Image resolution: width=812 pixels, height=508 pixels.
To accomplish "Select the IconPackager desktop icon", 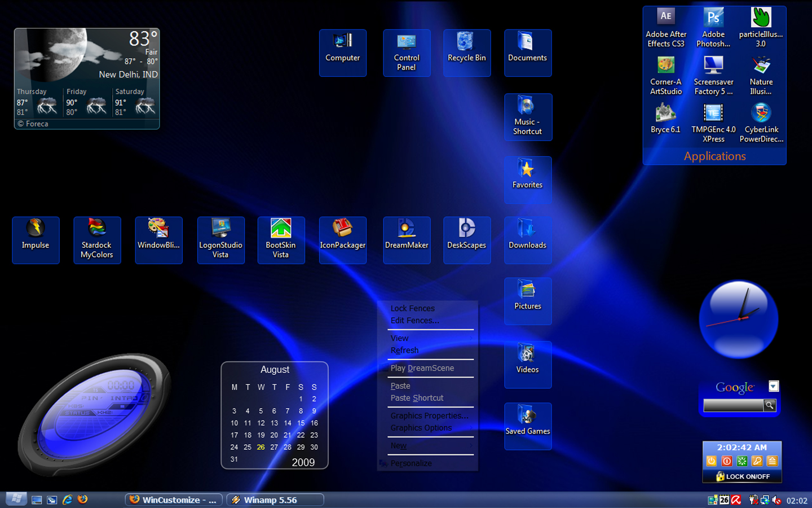I will point(343,240).
